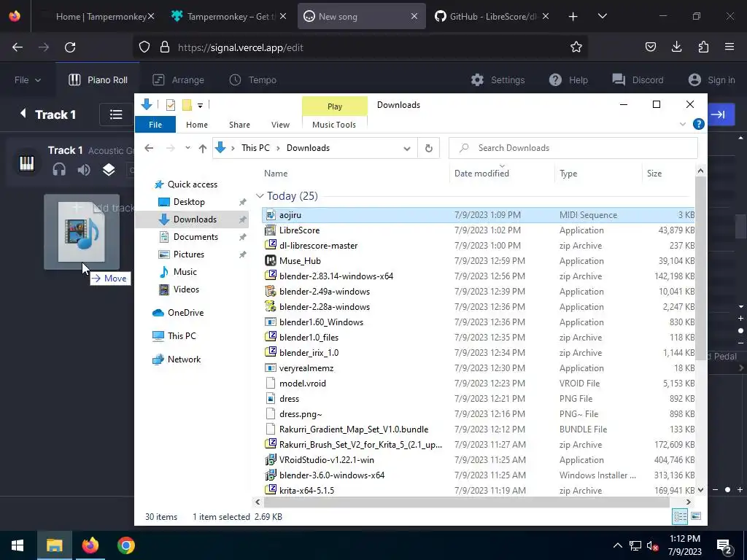Click the piano instrument icon for Track 1
The width and height of the screenshot is (747, 560).
pyautogui.click(x=27, y=163)
